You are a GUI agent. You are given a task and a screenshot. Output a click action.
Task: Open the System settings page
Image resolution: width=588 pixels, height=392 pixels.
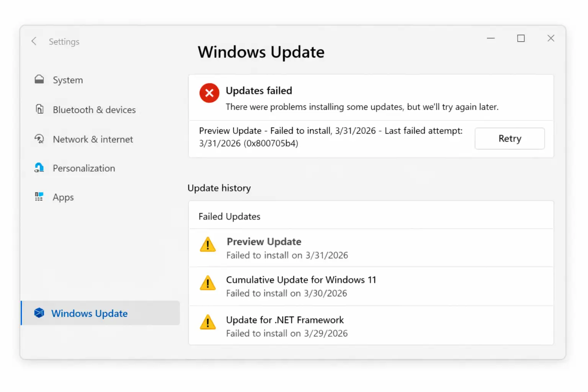coord(68,80)
